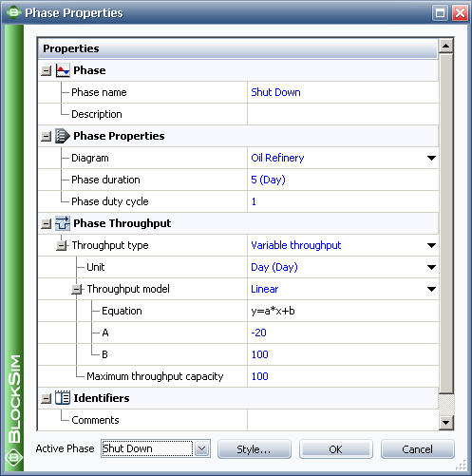Confirm with the OK button
The width and height of the screenshot is (472, 476).
pyautogui.click(x=336, y=449)
